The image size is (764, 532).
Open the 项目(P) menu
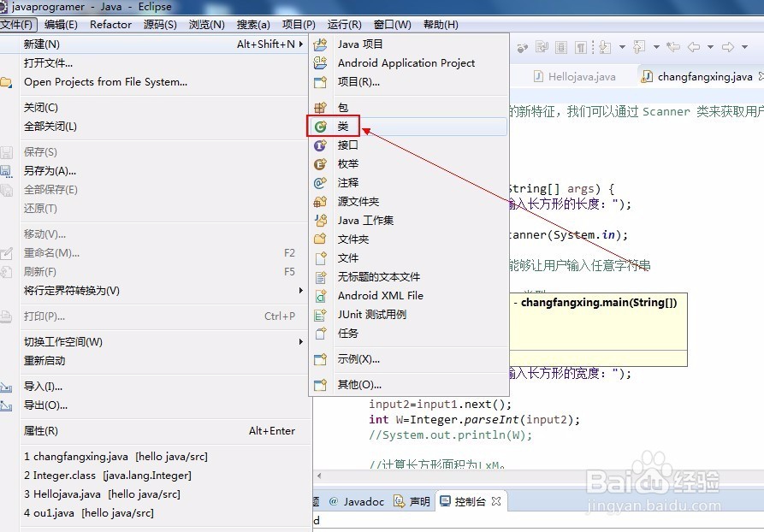click(299, 24)
